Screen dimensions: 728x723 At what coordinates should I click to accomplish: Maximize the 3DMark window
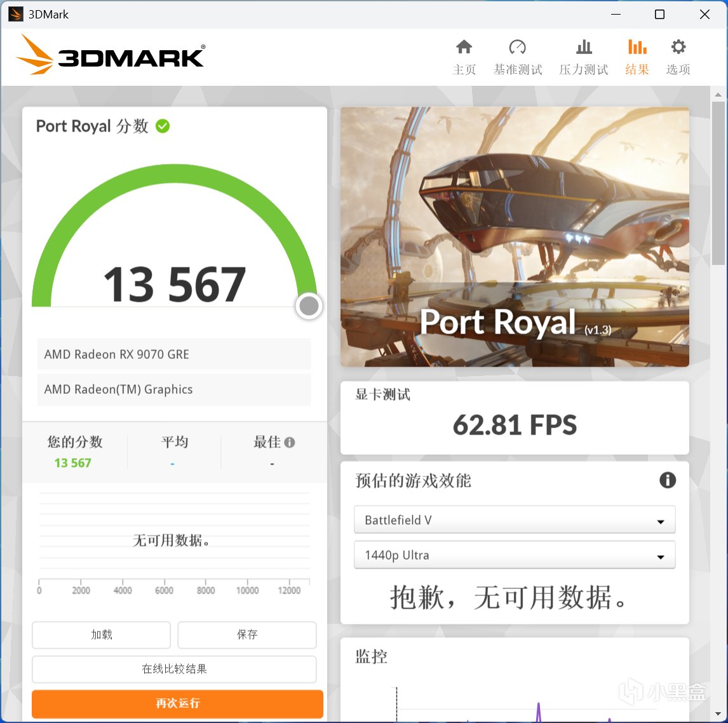(x=659, y=15)
